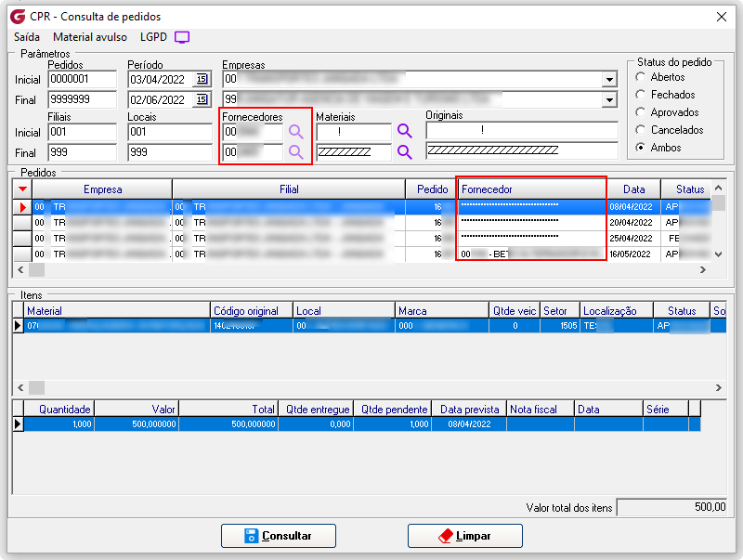Expand the Empresas final dropdown
Image resolution: width=743 pixels, height=560 pixels.
coord(609,99)
